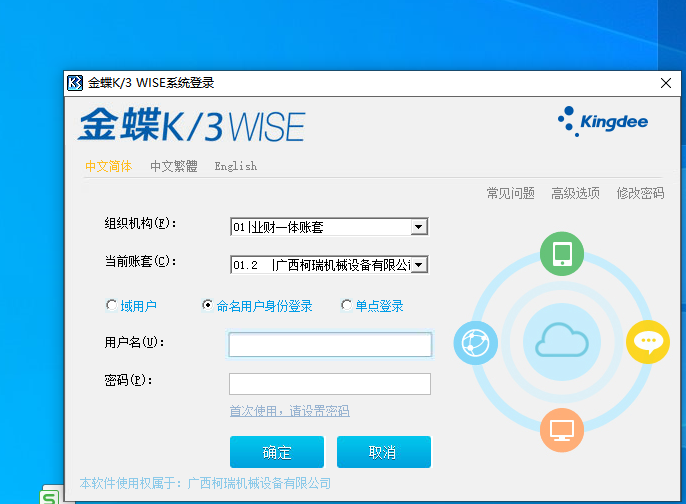
Task: Click the 本软件使用权属于 license text
Action: point(206,483)
